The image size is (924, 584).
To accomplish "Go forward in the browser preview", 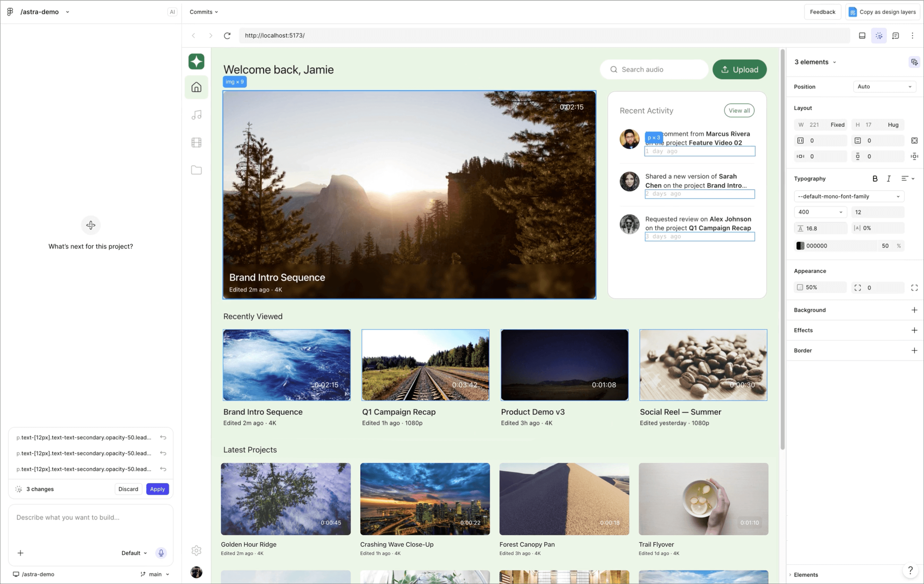I will [211, 36].
